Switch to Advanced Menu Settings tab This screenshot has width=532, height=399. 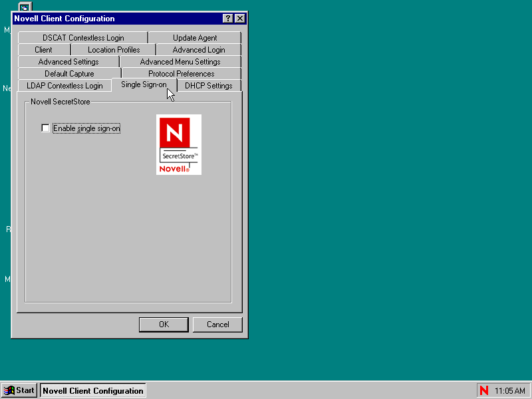click(x=180, y=62)
